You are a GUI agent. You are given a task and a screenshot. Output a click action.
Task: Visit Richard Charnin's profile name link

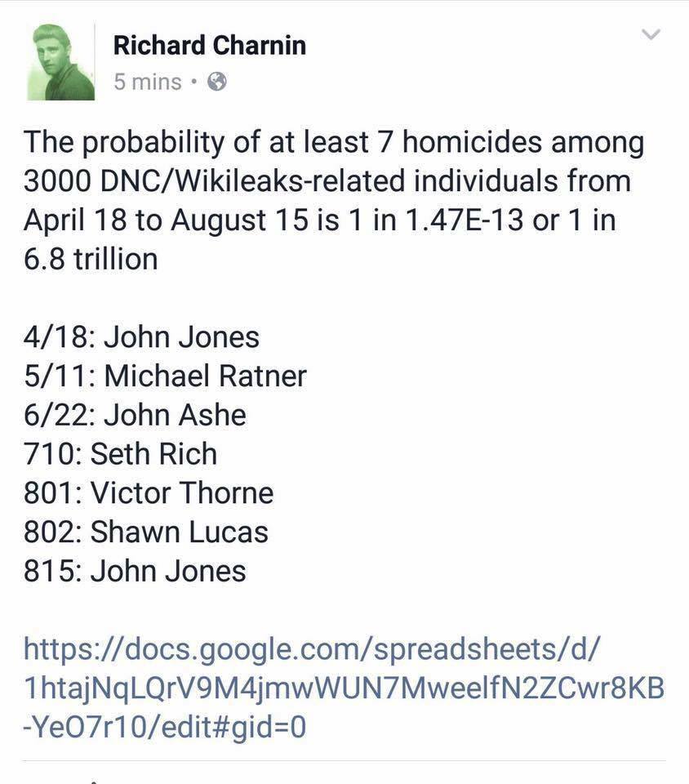(210, 45)
